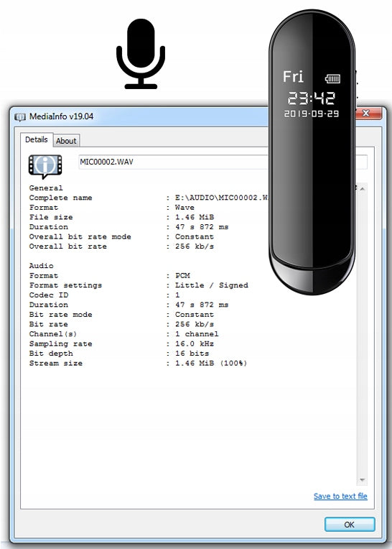Image resolution: width=392 pixels, height=549 pixels.
Task: Click the MediaInfo title bar icon
Action: point(20,116)
